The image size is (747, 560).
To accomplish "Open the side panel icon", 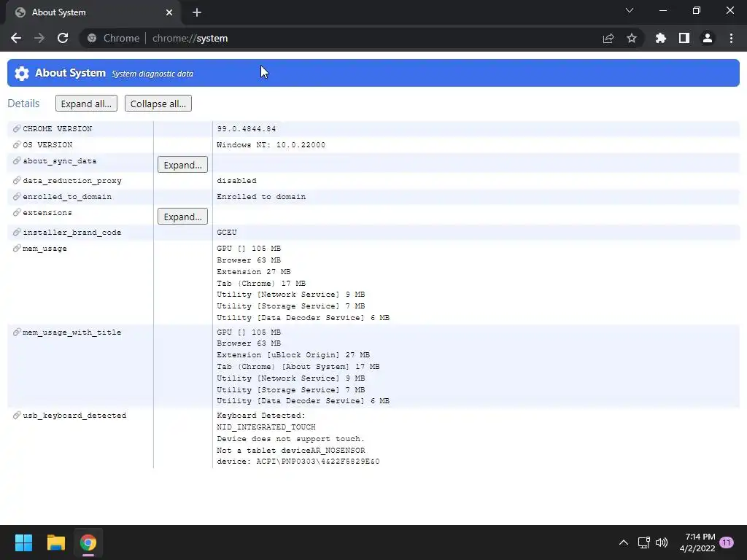I will 684,38.
